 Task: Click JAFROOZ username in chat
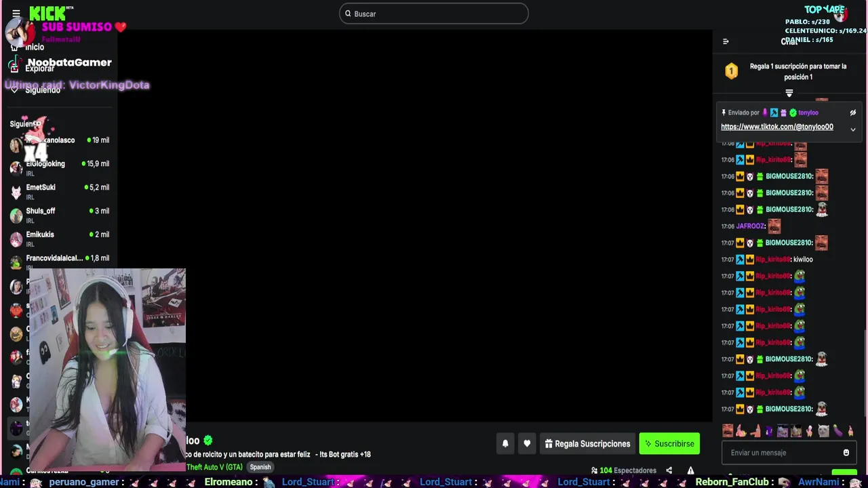(751, 226)
